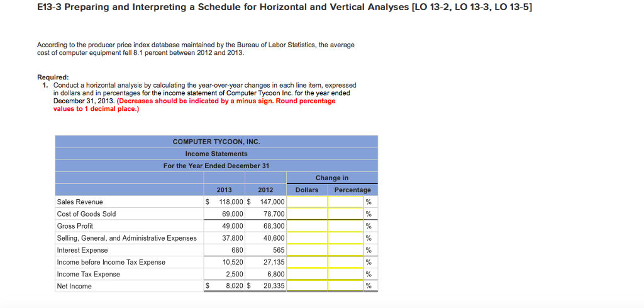The image size is (644, 308).
Task: Click the Net Income row label
Action: click(74, 286)
